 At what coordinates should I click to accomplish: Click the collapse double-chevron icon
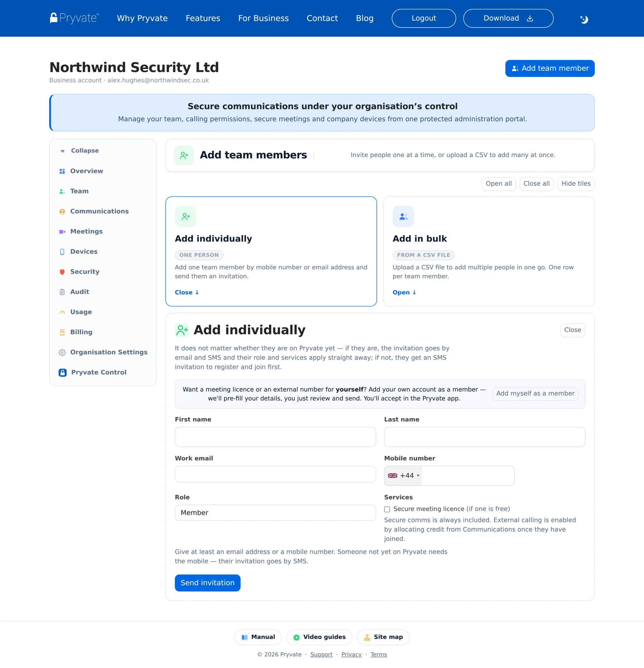click(63, 151)
